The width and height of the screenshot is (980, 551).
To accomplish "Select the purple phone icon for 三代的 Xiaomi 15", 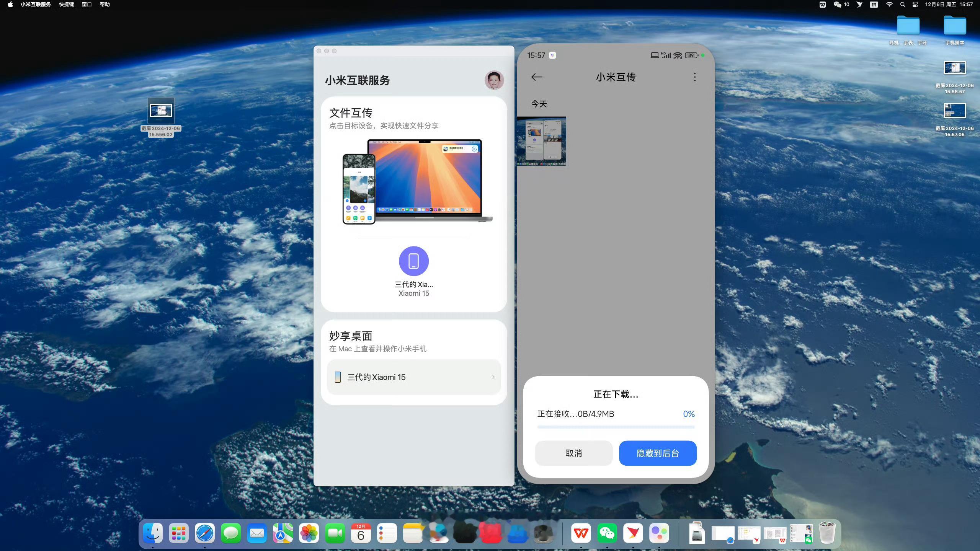I will tap(413, 261).
